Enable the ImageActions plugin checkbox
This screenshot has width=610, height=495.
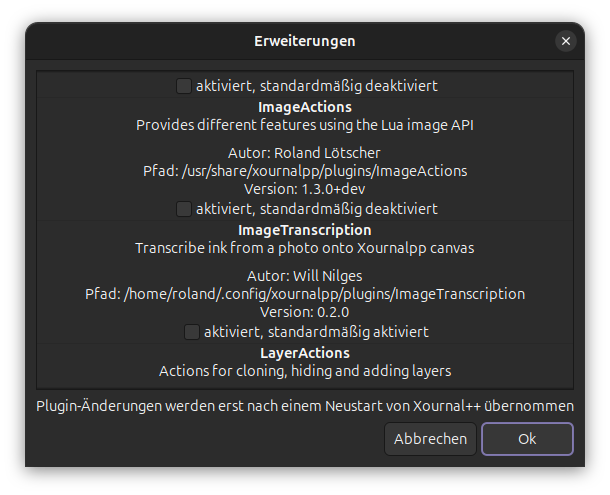point(184,209)
